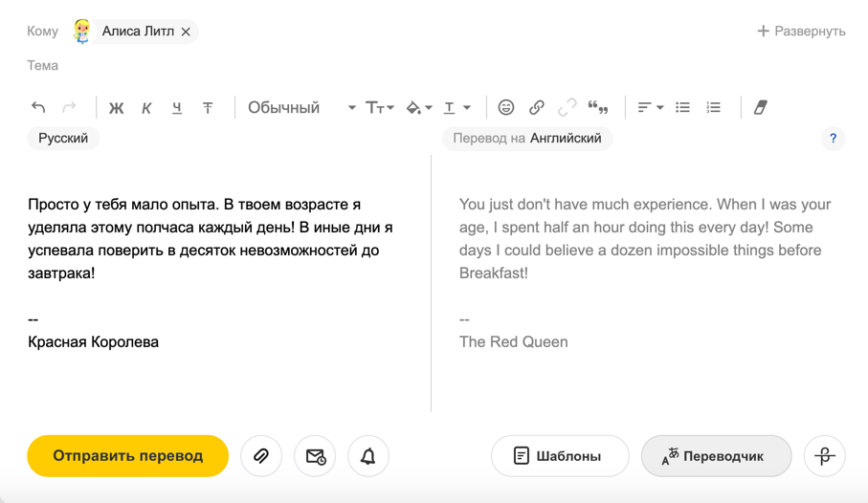Screen dimensions: 868x503
Task: Set a reminder with the bell icon
Action: [368, 456]
